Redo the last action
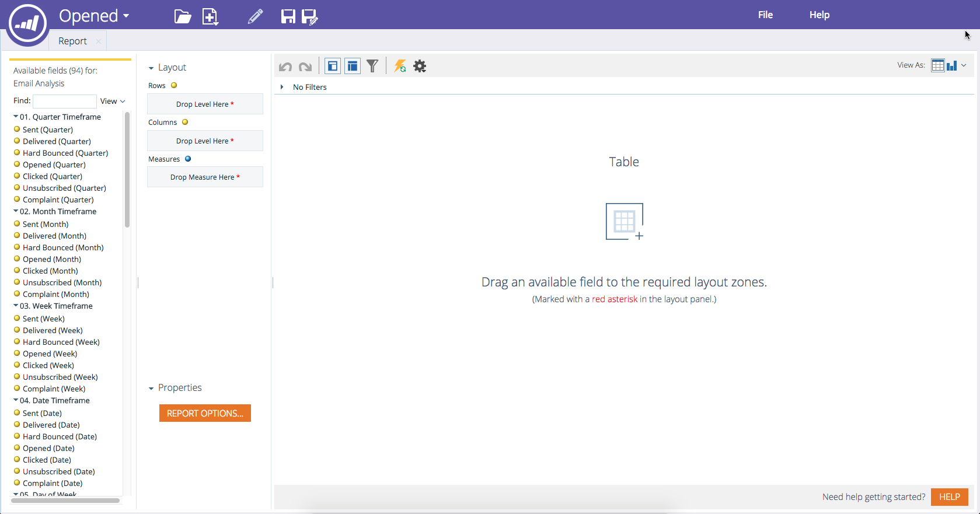Viewport: 980px width, 514px height. click(x=305, y=67)
